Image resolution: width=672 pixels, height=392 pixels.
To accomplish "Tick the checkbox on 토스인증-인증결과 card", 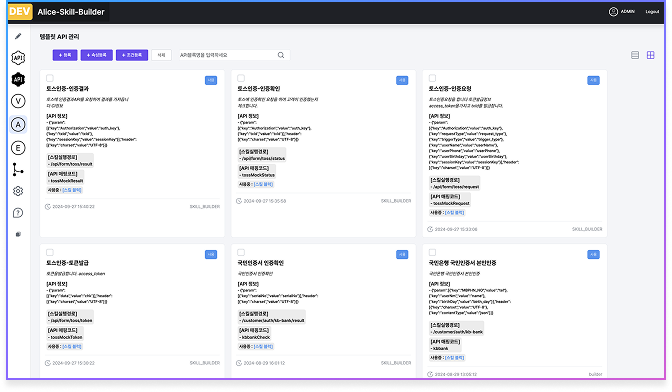I will pyautogui.click(x=50, y=78).
